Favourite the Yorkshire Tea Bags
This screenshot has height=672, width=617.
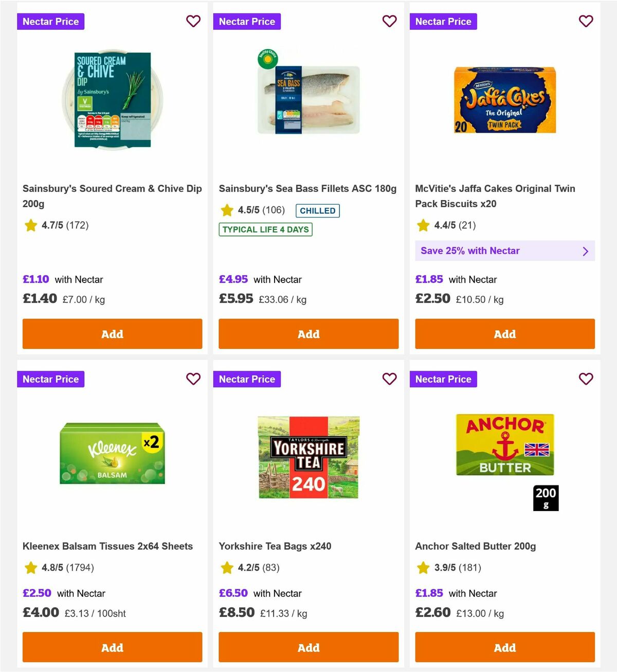click(390, 379)
